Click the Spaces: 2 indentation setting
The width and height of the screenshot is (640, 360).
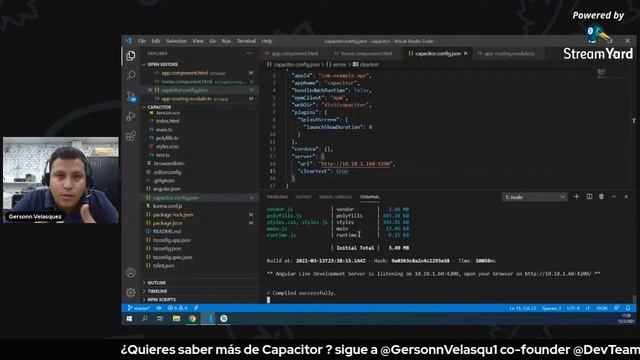551,308
